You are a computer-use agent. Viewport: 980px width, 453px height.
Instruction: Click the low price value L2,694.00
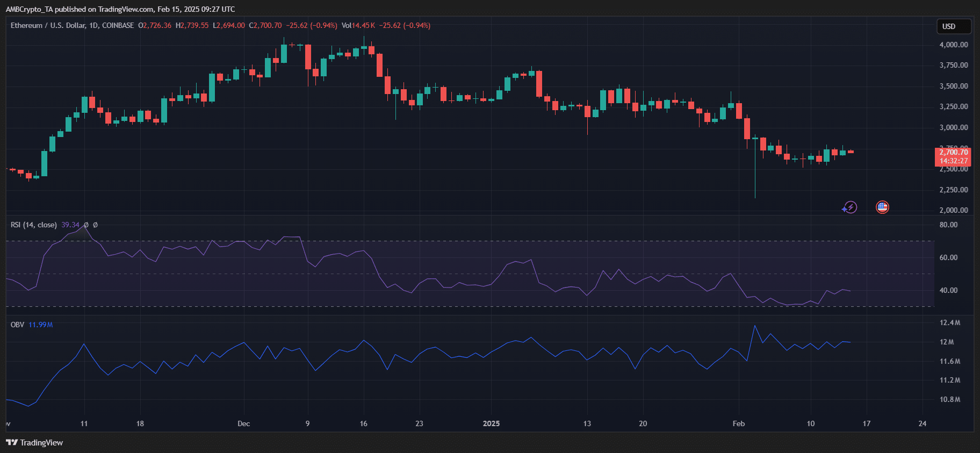pos(229,25)
